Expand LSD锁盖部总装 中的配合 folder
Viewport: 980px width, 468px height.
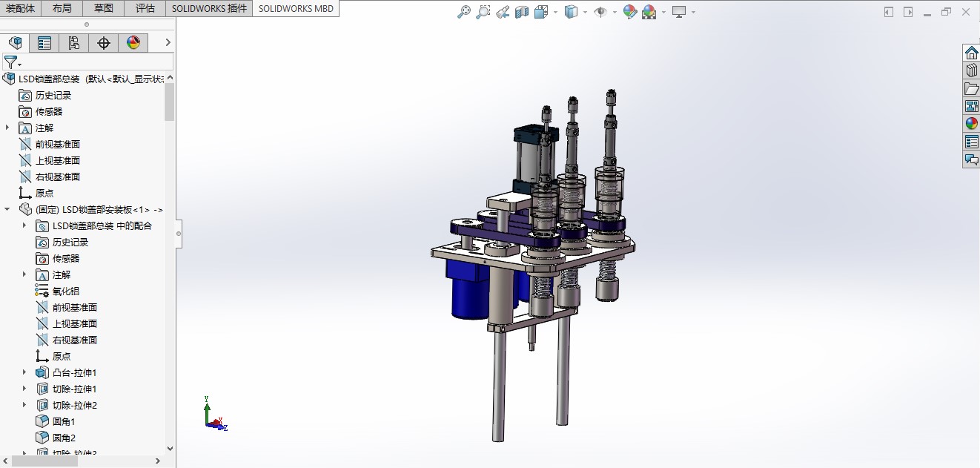click(24, 225)
